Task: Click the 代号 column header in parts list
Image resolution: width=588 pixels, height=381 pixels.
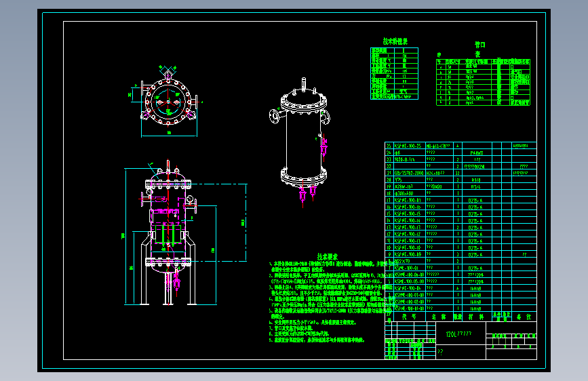Action: [x=409, y=317]
